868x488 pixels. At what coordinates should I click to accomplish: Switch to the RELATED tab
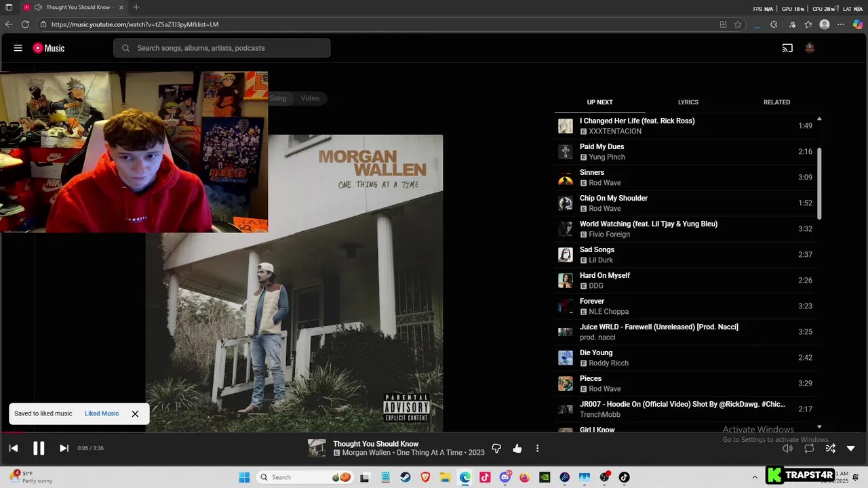776,102
